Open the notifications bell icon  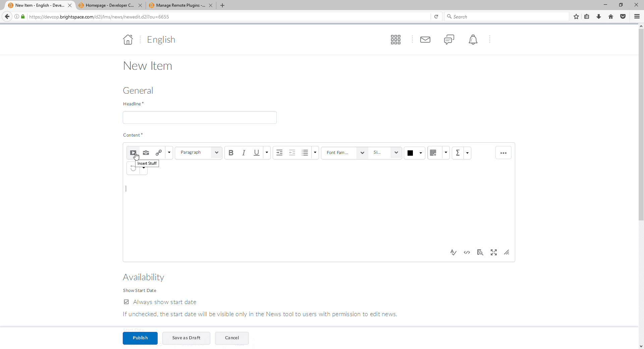[x=473, y=40]
